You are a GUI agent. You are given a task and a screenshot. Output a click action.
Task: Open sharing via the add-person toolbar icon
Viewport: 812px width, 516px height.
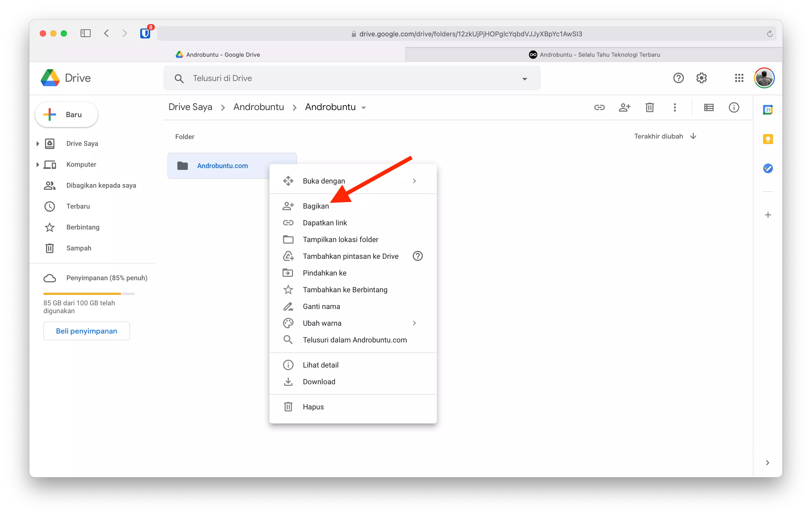pyautogui.click(x=624, y=107)
